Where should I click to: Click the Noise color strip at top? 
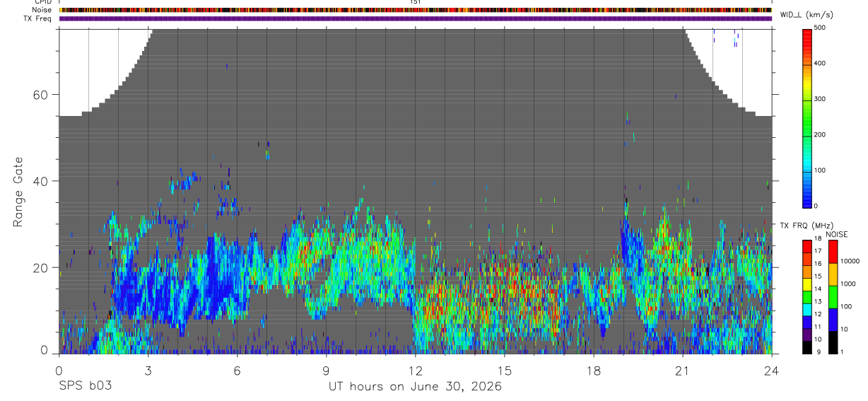tap(415, 10)
